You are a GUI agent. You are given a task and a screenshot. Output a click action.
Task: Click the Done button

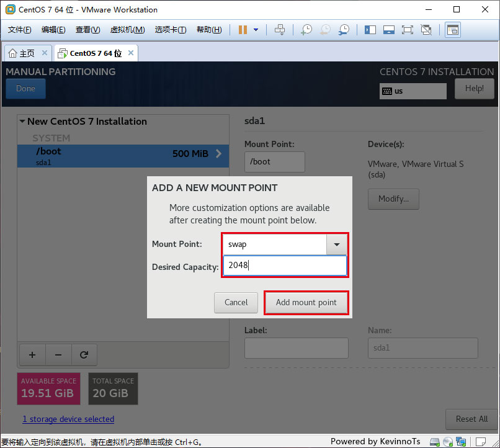point(25,88)
